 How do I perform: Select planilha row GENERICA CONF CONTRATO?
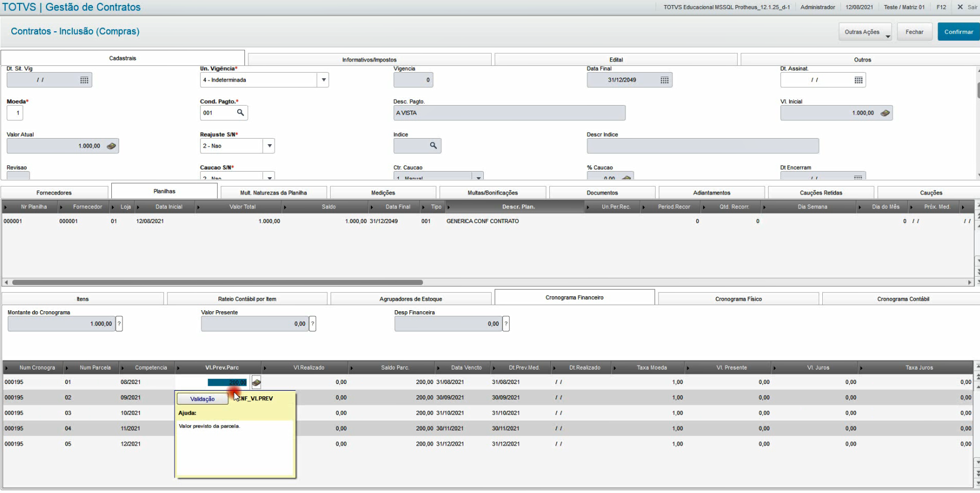[x=487, y=221]
